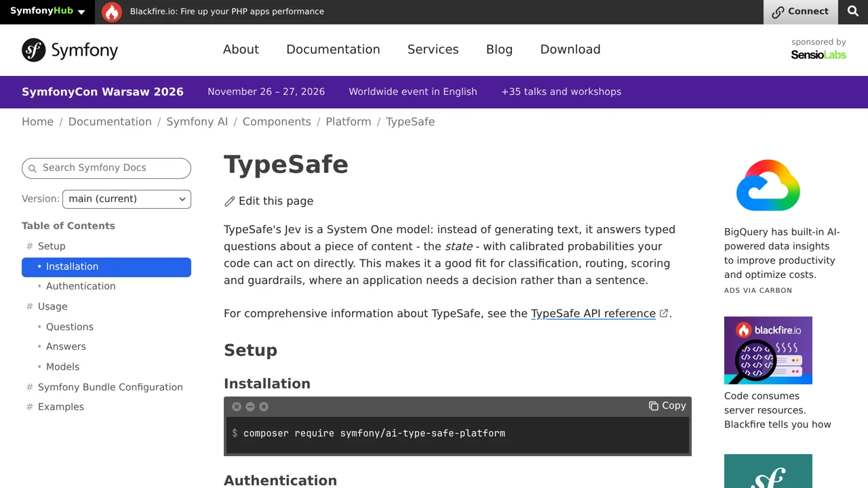868x488 pixels.
Task: Click the +35 talks and workshops banner text
Action: (561, 91)
